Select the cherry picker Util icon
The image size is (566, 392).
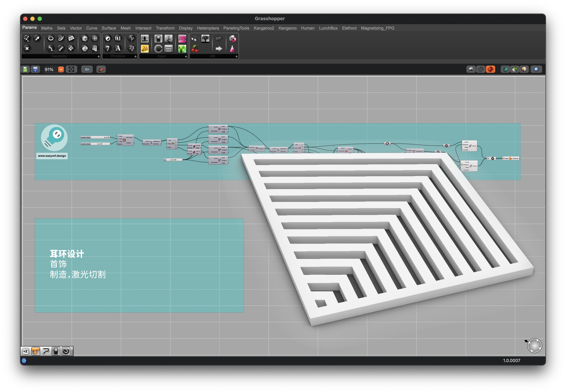click(195, 49)
